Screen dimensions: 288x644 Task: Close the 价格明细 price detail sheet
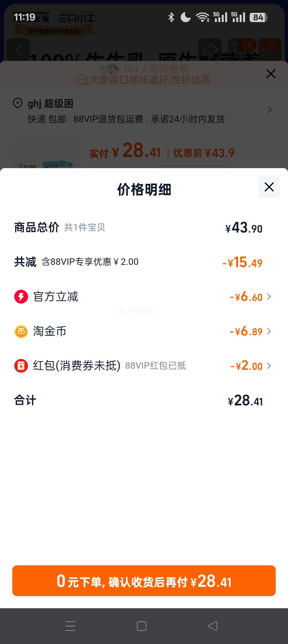269,187
